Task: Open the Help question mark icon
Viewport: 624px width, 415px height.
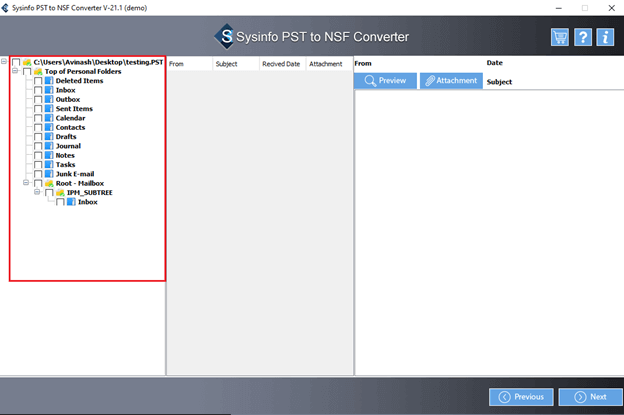Action: tap(583, 37)
